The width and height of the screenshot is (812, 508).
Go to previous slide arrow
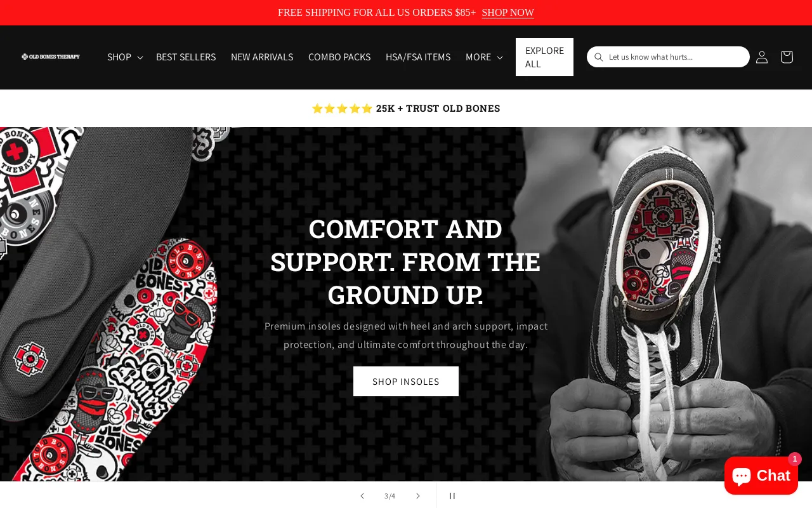[x=362, y=496]
